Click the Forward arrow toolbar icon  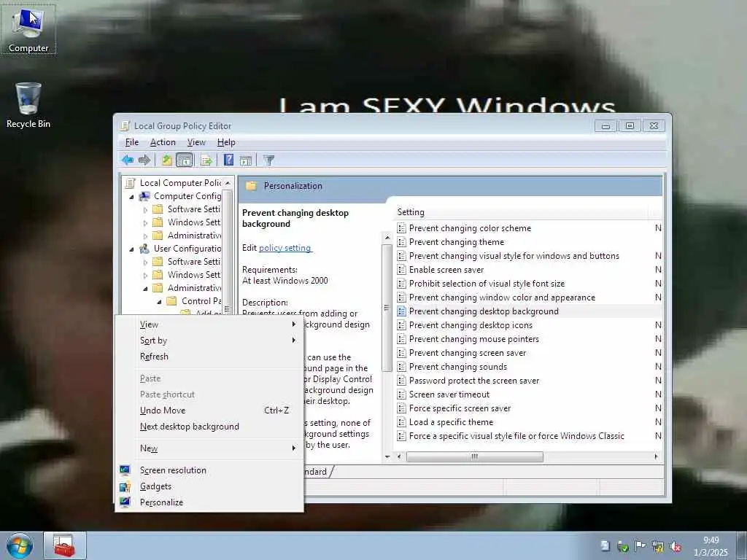tap(144, 160)
